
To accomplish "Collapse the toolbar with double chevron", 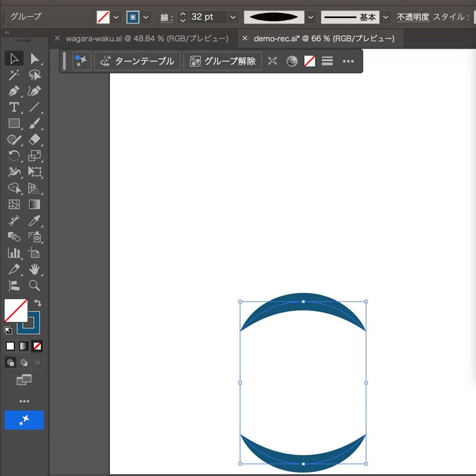I will click(7, 32).
